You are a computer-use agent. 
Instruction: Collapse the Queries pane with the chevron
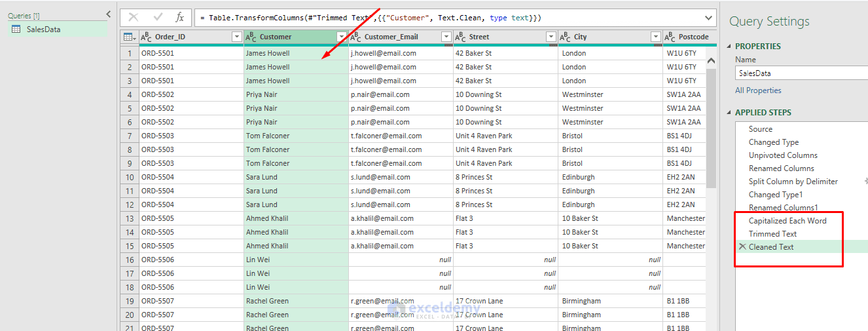coord(108,14)
